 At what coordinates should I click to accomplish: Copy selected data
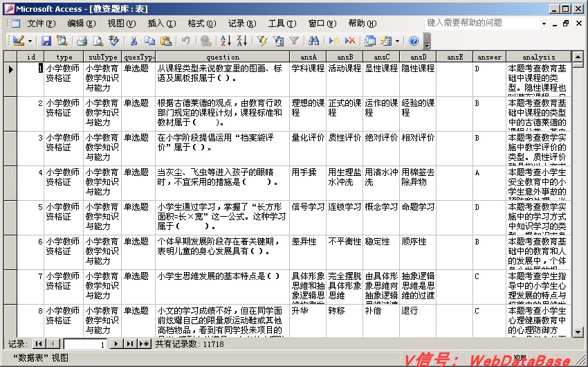coord(149,41)
